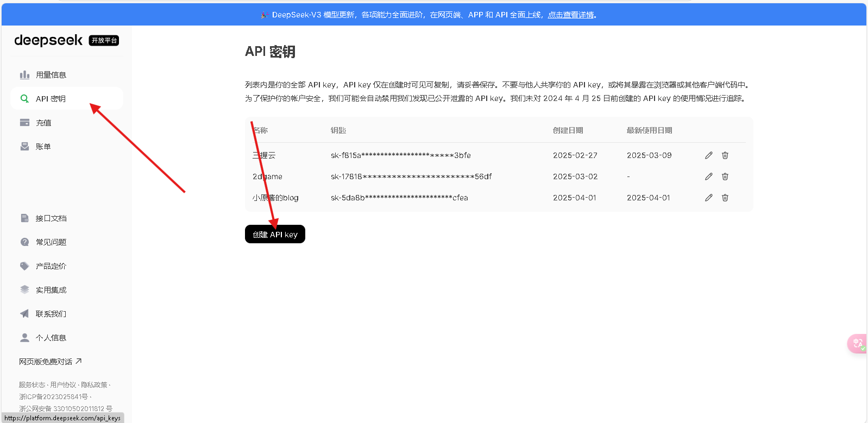Click the status bar URL platform.deepseek.com/api_keys
The width and height of the screenshot is (868, 423).
click(x=62, y=418)
